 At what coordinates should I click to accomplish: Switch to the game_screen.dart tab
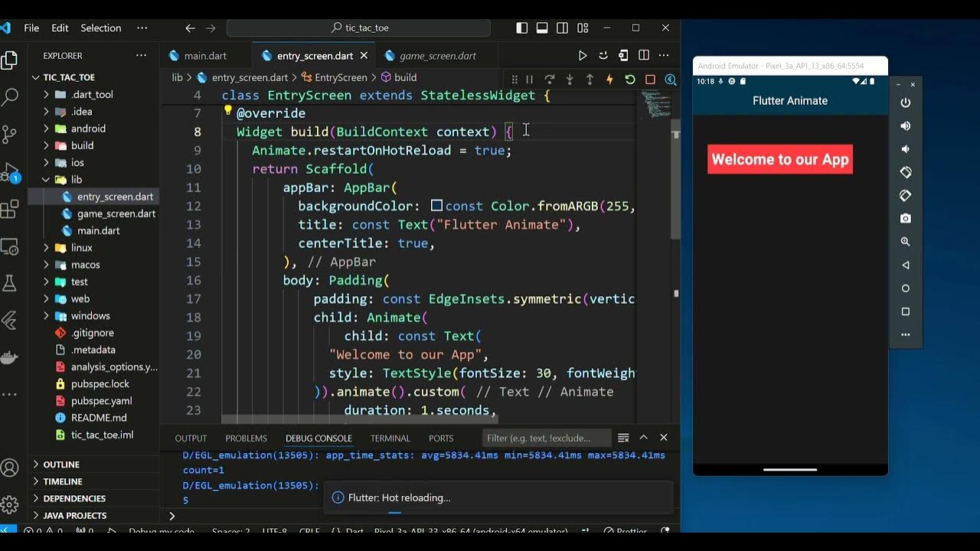438,56
